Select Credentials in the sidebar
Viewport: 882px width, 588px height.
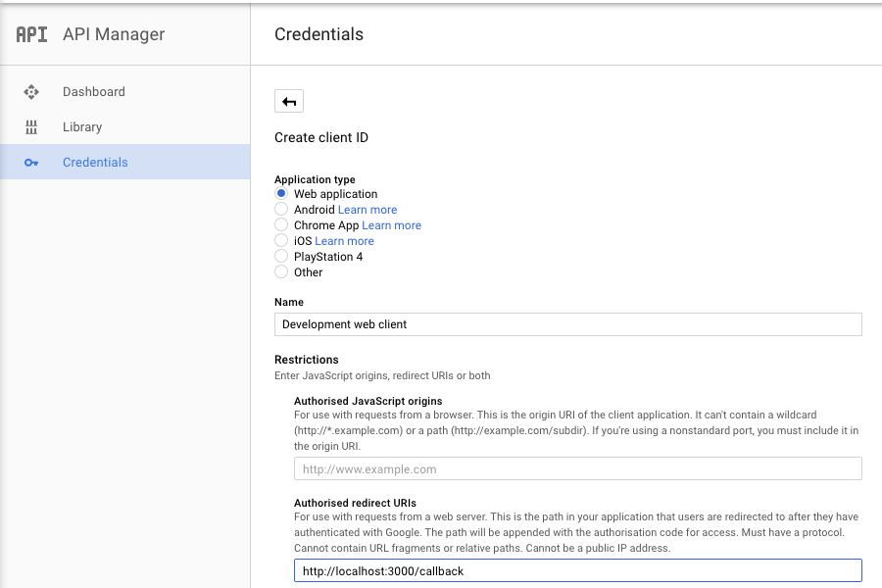(95, 162)
